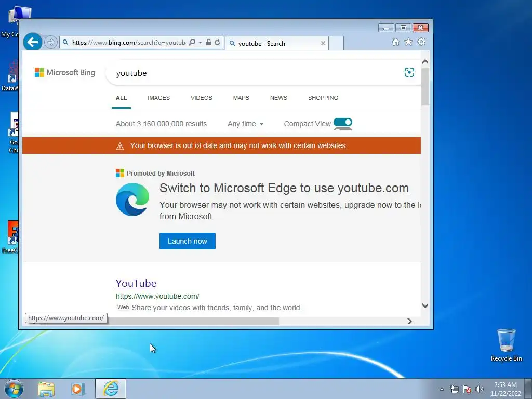Image resolution: width=532 pixels, height=399 pixels.
Task: Click the vertical scrollbar up arrow
Action: 425,62
